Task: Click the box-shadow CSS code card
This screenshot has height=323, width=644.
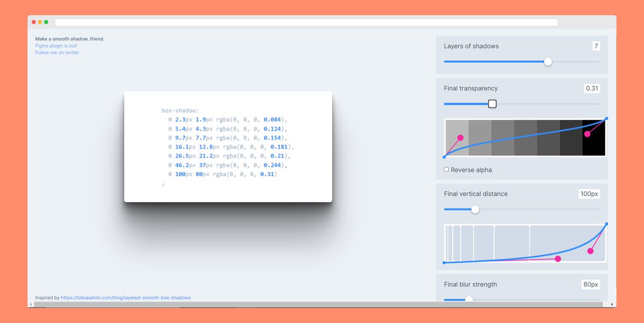Action: [x=228, y=146]
